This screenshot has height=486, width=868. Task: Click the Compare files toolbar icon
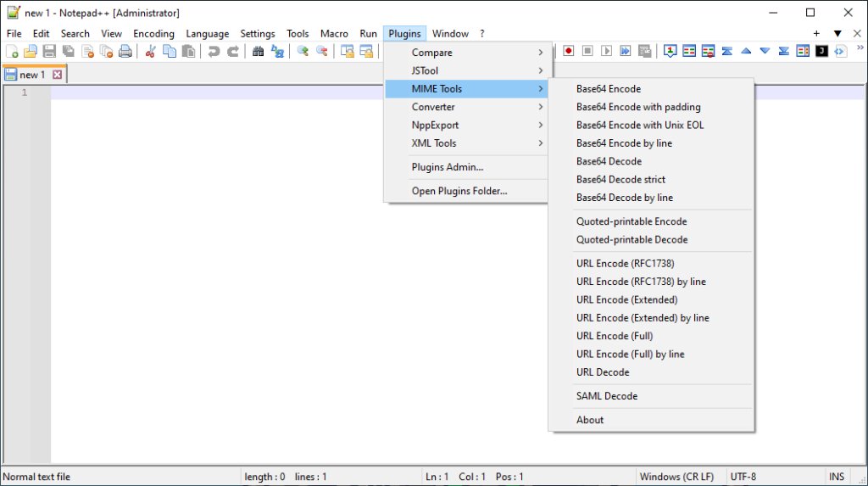pos(689,51)
